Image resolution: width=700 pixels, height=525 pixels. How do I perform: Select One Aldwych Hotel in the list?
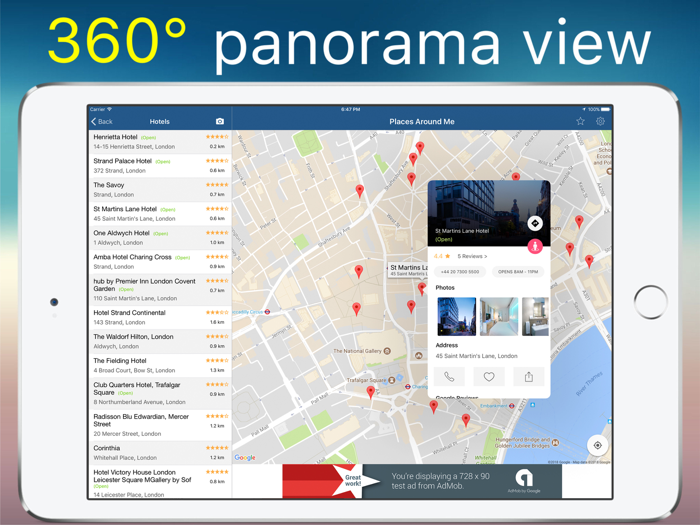pos(159,238)
